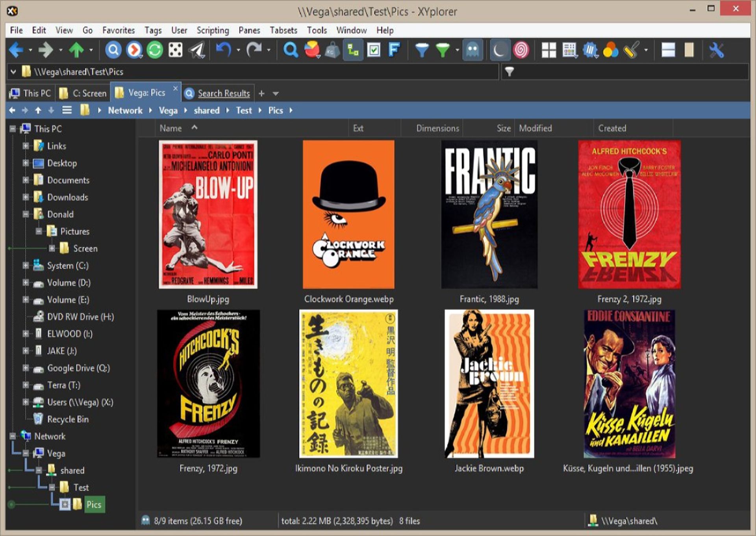Screen dimensions: 756x536
Task: Switch to the C: Screen tab
Action: pos(83,93)
